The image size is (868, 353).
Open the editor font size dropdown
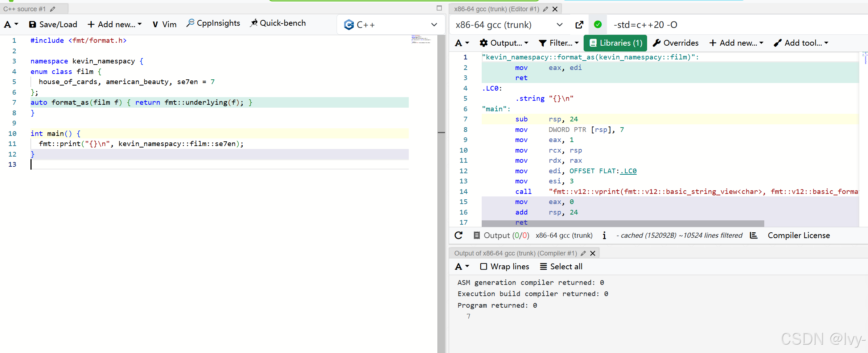[x=11, y=24]
